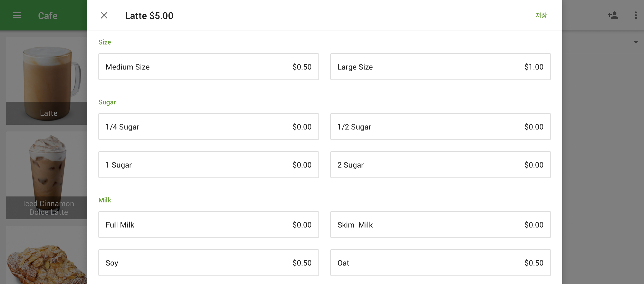
Task: Pick the 1 Sugar modifier
Action: (208, 165)
